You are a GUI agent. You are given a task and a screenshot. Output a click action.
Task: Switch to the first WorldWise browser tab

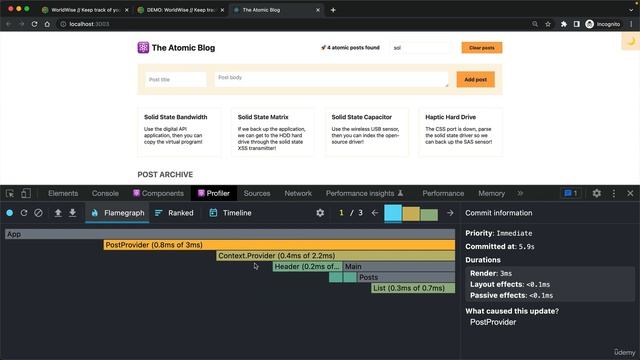[84, 10]
